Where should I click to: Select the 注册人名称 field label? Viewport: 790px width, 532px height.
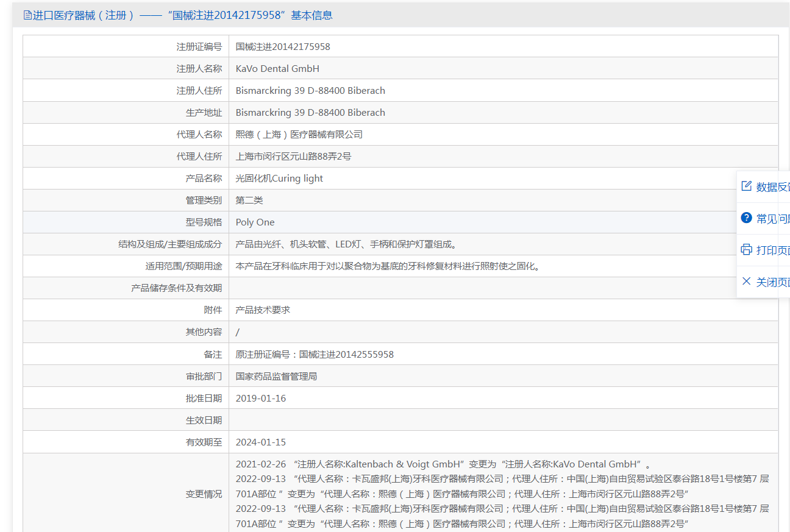click(x=199, y=68)
